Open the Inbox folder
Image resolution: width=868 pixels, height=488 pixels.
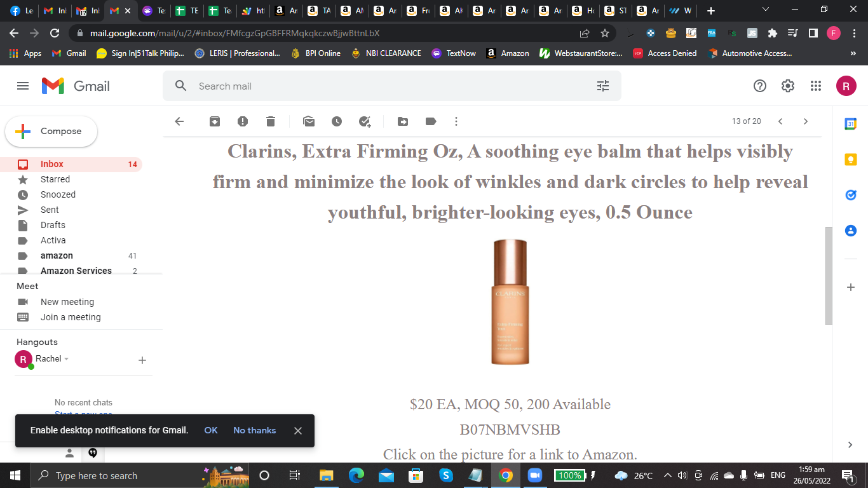click(x=71, y=164)
